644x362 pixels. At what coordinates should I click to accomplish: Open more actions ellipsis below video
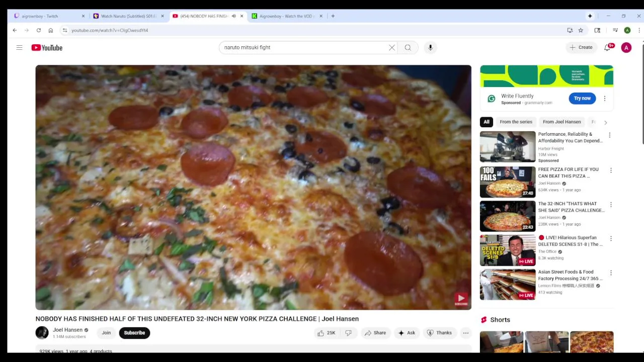(466, 333)
